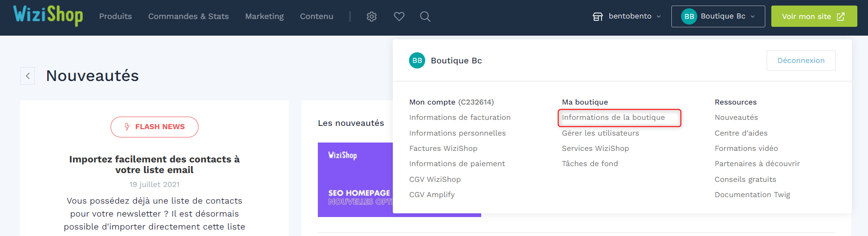Open Informations de facturation
Image resolution: width=868 pixels, height=236 pixels.
pos(460,118)
